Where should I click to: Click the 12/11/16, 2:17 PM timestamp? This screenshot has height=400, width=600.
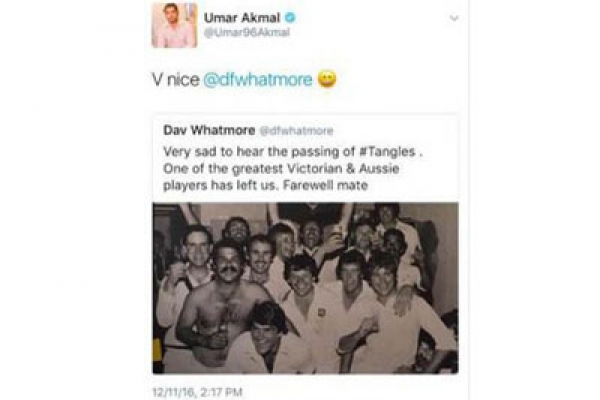pos(197,392)
